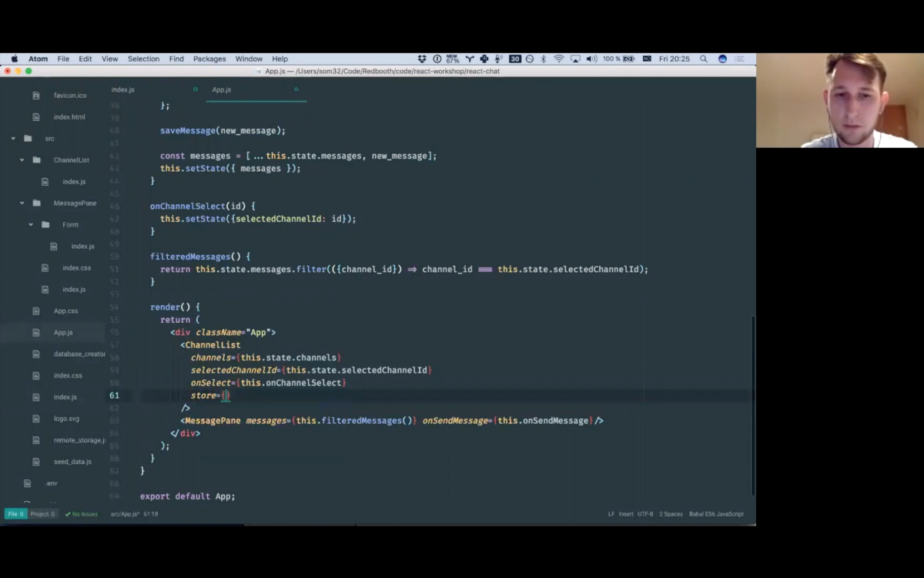The height and width of the screenshot is (578, 924).
Task: Click the favicon.ico file icon
Action: [x=36, y=96]
